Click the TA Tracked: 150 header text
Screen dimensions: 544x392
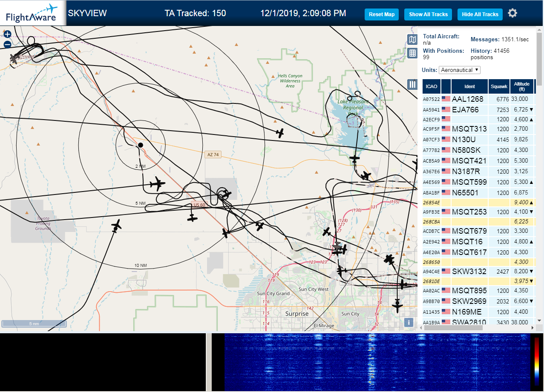click(195, 14)
